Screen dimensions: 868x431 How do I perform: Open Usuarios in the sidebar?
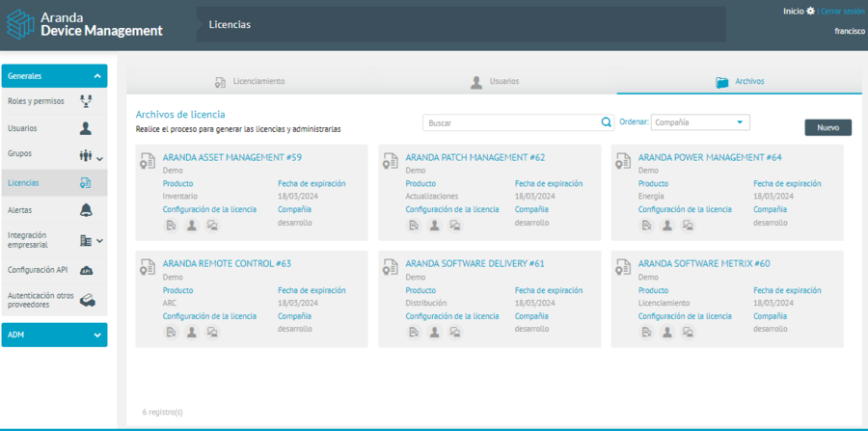coord(54,128)
